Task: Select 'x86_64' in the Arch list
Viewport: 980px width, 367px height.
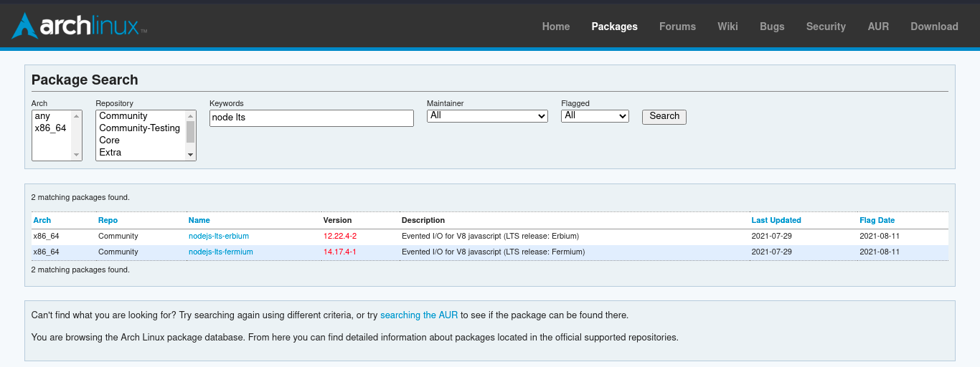Action: pos(52,128)
